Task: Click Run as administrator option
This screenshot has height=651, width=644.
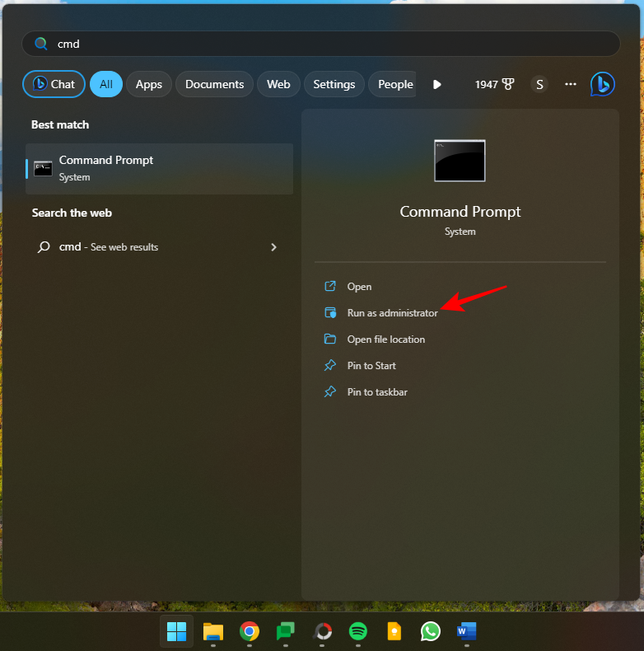Action: pos(392,313)
